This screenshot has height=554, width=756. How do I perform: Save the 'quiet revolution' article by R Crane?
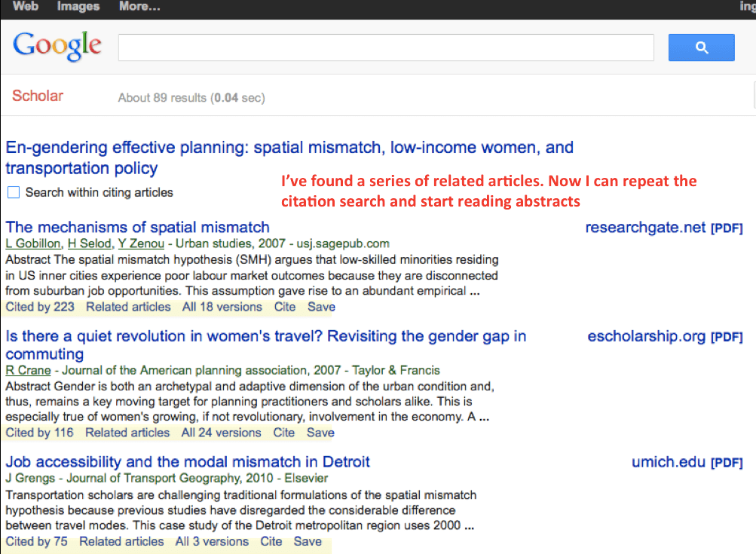tap(320, 433)
